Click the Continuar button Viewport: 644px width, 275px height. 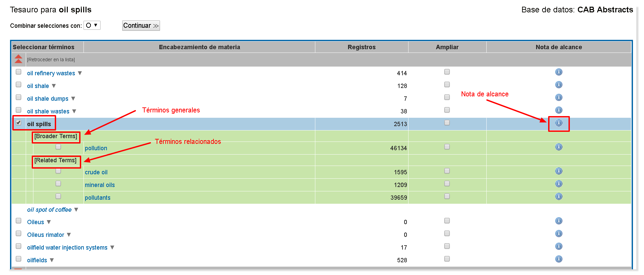coord(141,26)
